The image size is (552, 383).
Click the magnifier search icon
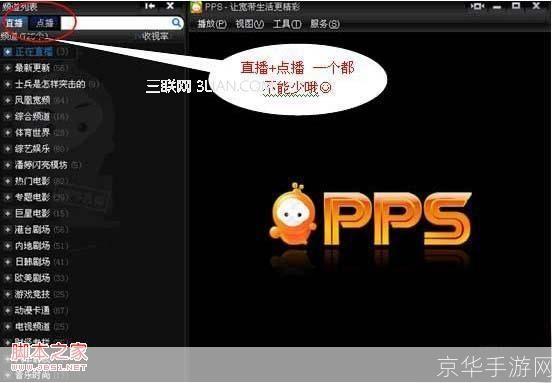click(x=176, y=23)
